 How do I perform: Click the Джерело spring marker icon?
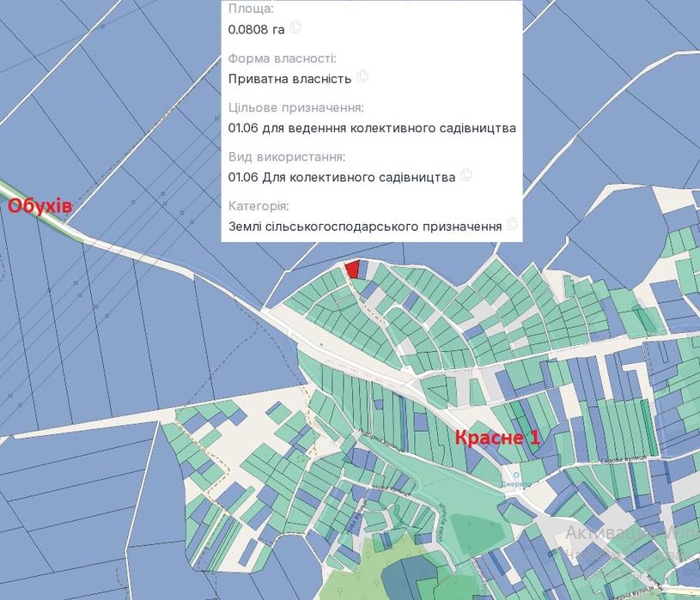(x=516, y=475)
